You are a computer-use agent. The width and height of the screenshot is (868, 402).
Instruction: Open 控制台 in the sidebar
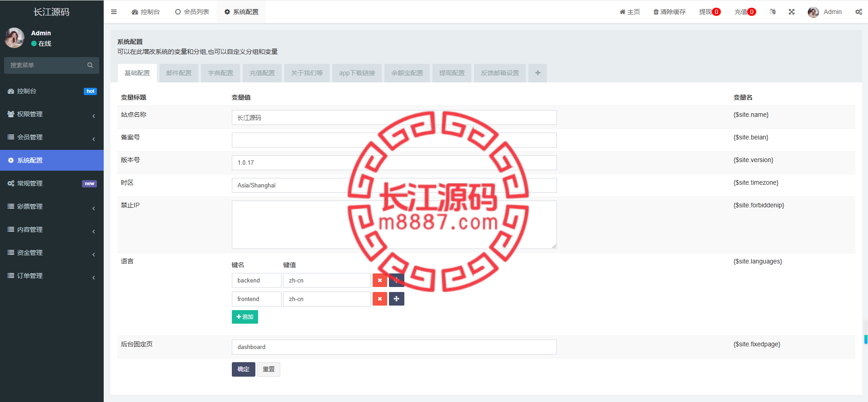pyautogui.click(x=52, y=91)
